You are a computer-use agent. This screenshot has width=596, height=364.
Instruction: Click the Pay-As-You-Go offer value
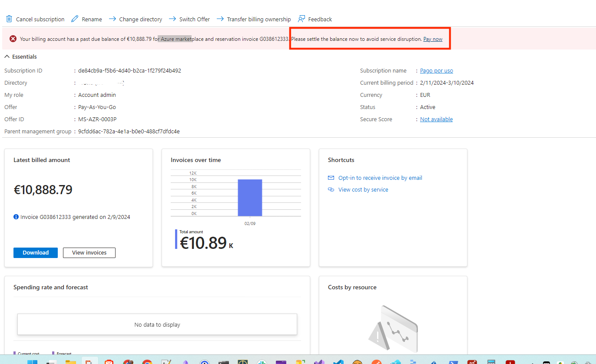click(97, 107)
